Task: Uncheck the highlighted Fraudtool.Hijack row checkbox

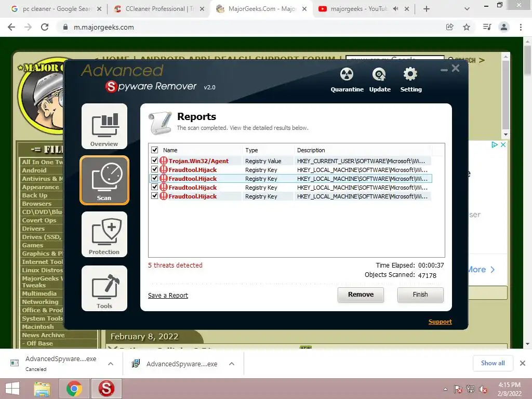Action: (154, 178)
